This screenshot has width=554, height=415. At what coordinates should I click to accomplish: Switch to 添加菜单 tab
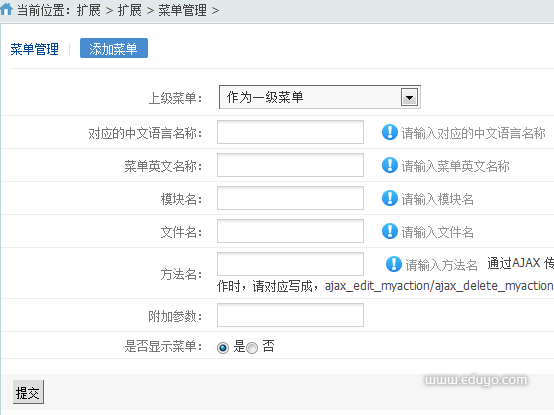114,48
